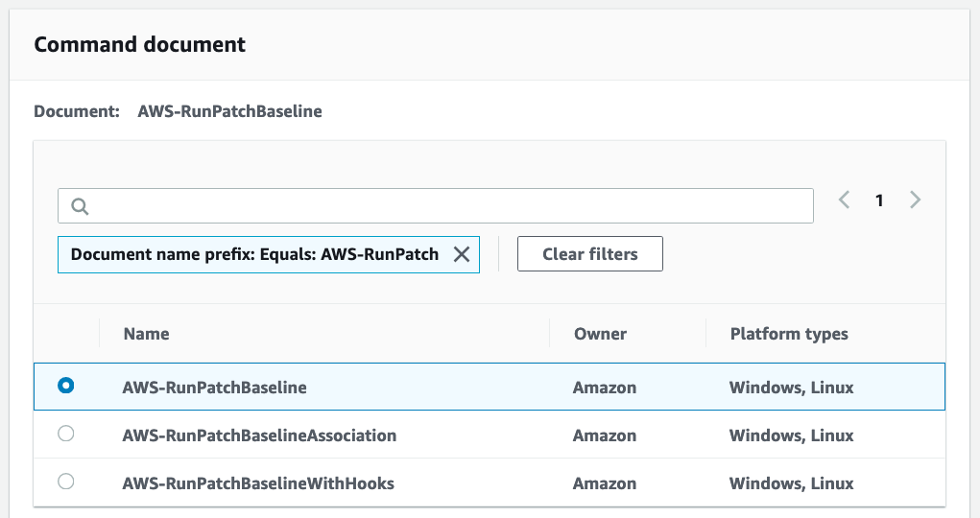Click the search magnifier icon
This screenshot has width=980, height=518.
(80, 206)
